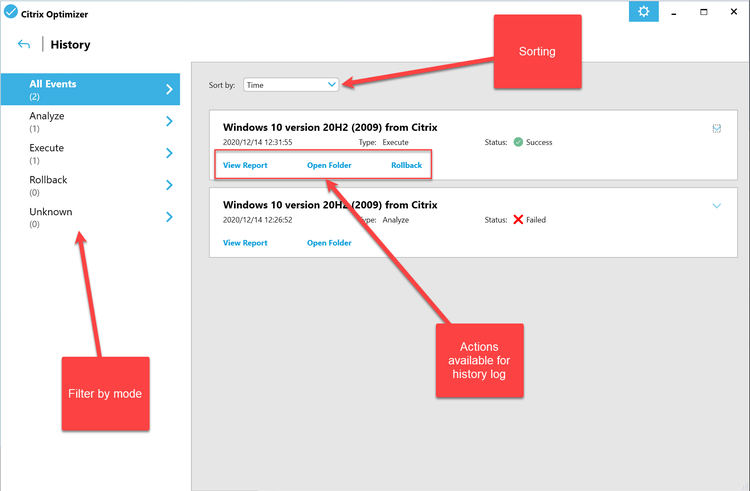
Task: Filter history by Rollback mode
Action: click(90, 185)
